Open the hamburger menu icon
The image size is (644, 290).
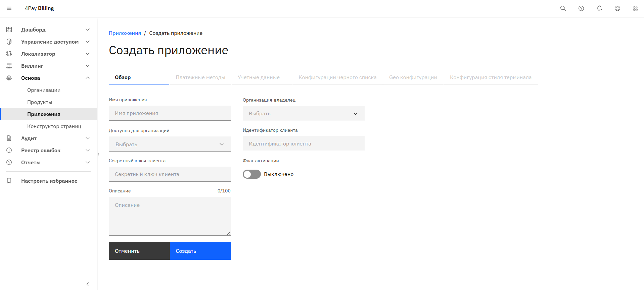9,8
